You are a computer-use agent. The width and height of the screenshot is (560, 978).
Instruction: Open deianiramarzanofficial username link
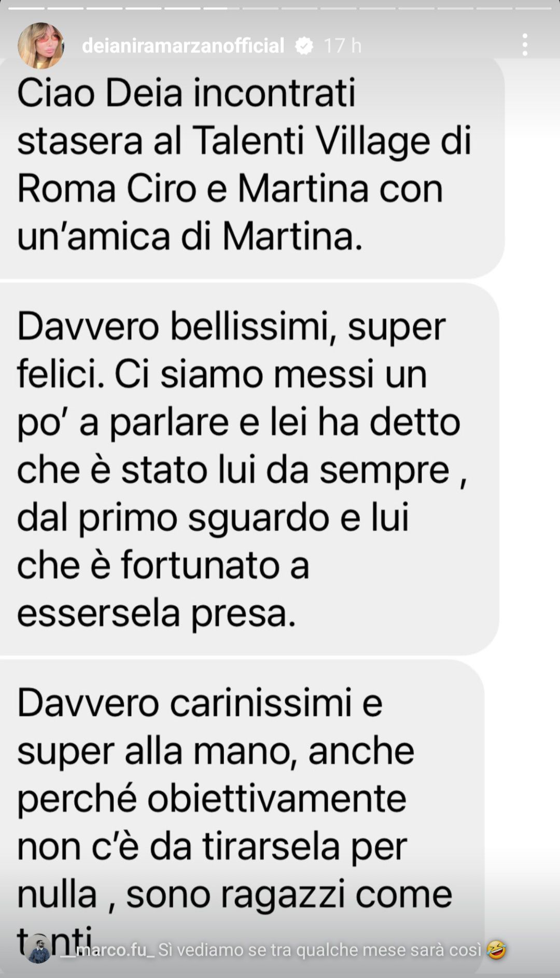(183, 46)
